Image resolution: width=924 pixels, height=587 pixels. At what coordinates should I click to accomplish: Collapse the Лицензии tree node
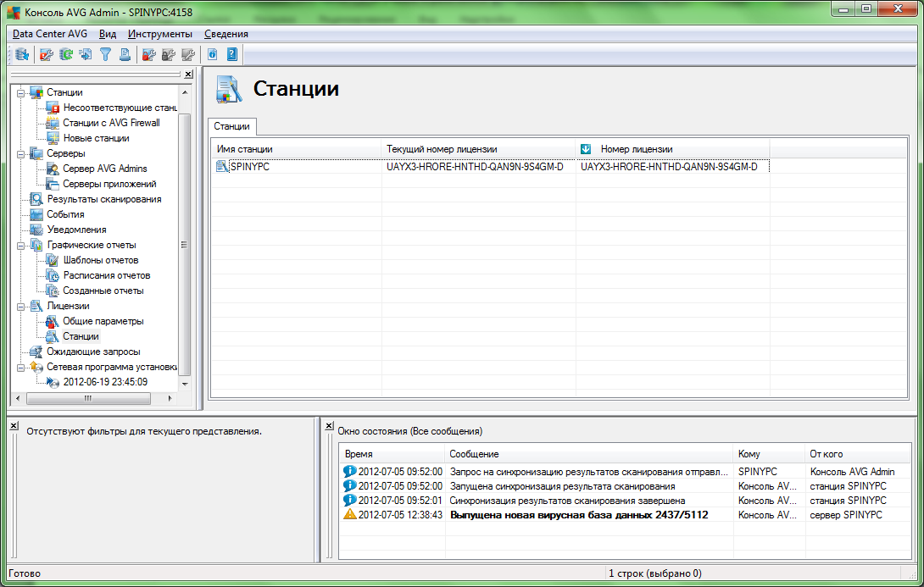click(20, 306)
